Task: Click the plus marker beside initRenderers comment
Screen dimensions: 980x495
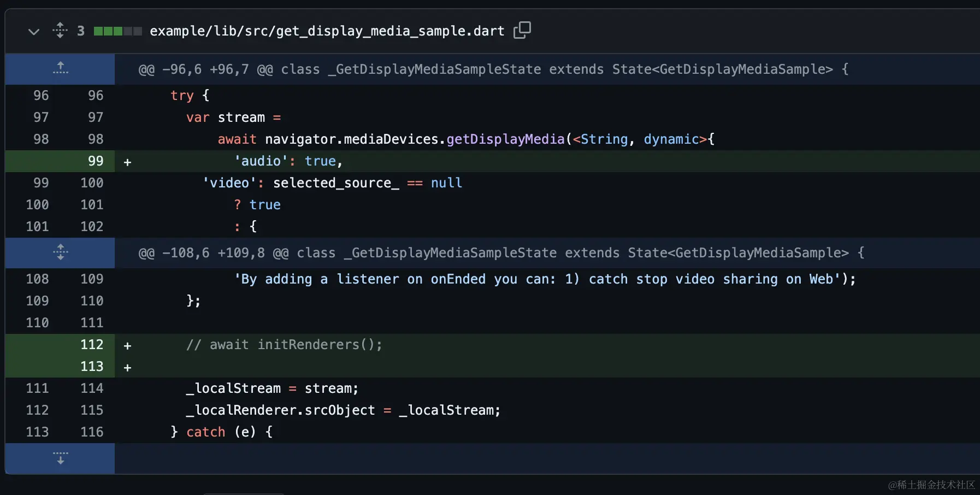Action: tap(127, 346)
